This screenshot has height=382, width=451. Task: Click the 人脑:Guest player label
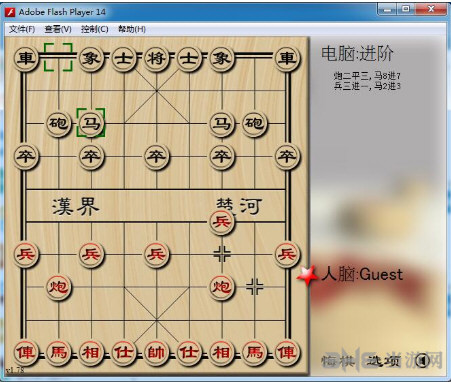(x=362, y=274)
